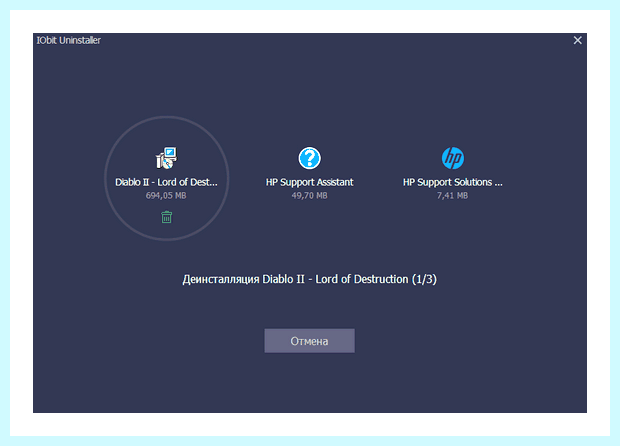The image size is (620, 446).
Task: Click the green trash bin icon
Action: tap(166, 217)
